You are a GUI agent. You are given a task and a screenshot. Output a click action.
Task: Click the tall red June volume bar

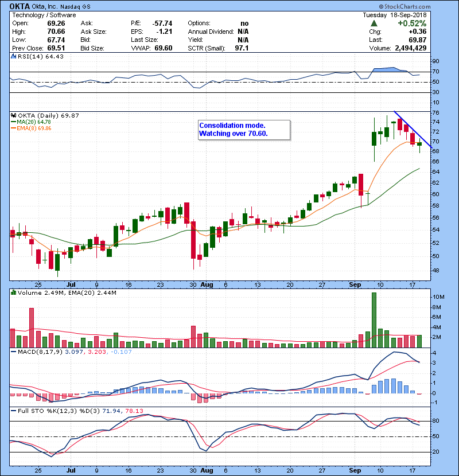coord(32,327)
